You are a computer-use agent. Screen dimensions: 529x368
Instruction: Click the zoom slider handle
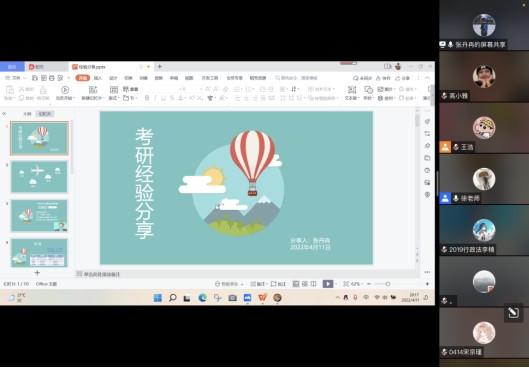[388, 284]
